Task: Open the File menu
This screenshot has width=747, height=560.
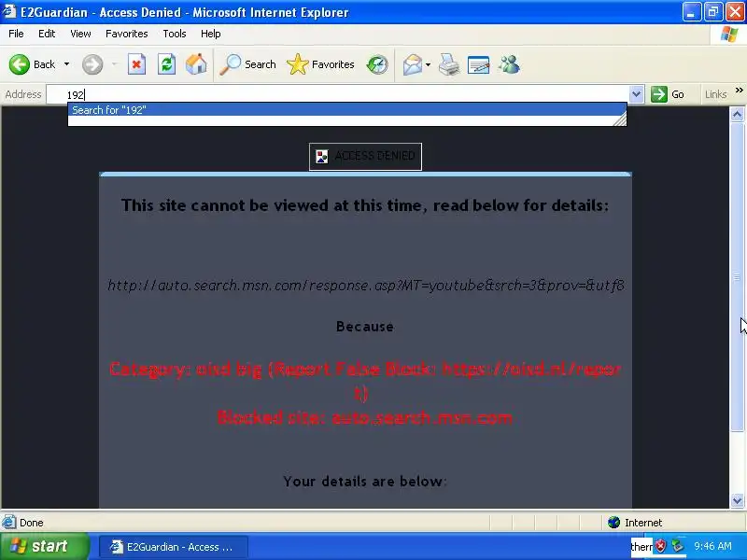Action: pos(16,34)
